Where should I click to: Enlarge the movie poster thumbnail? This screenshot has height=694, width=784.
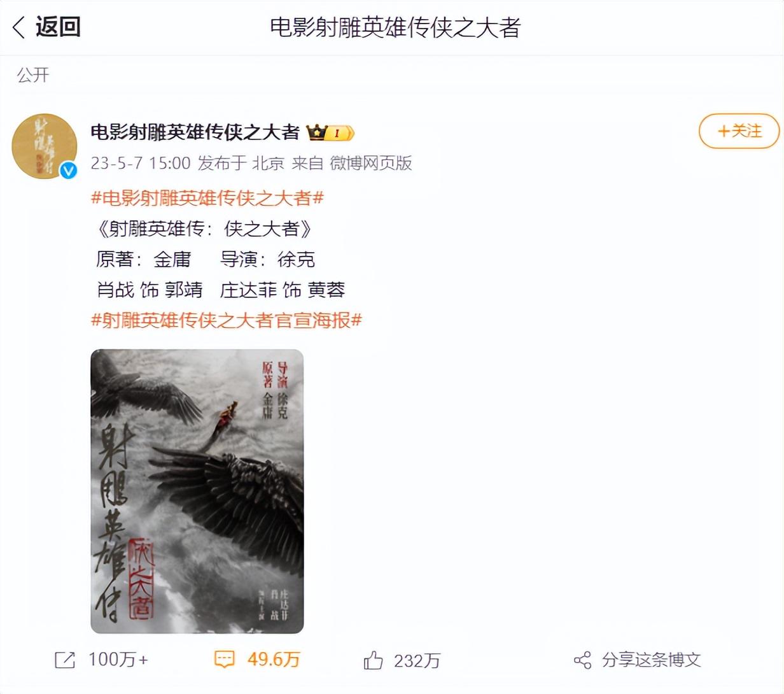click(197, 491)
